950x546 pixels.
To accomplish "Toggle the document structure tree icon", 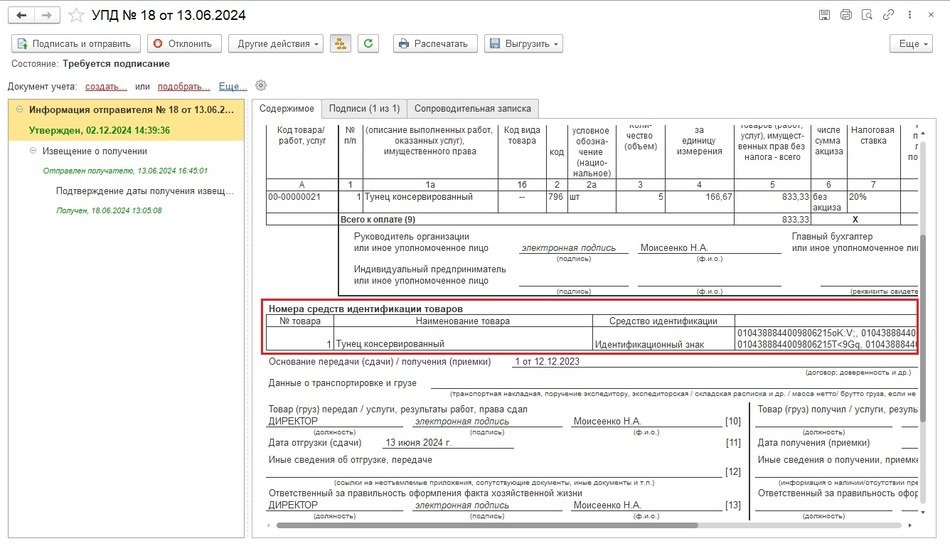I will click(341, 44).
